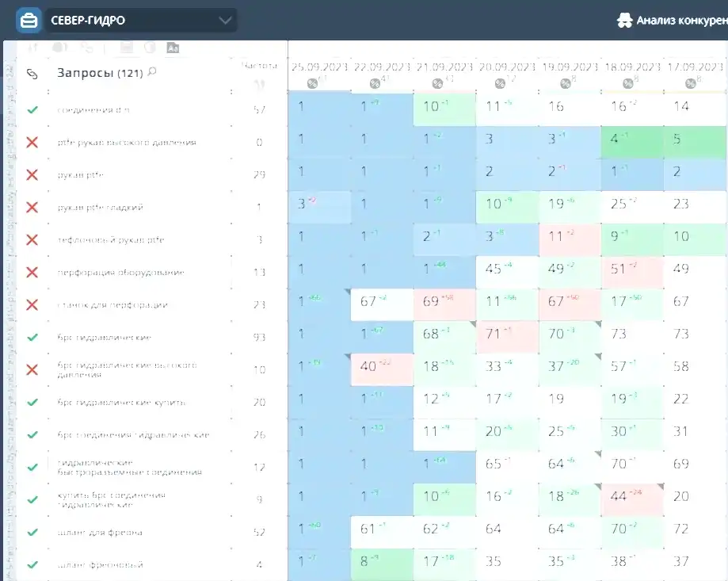Click the chain link icon beside Запросы
Viewport: 728px width, 581px height.
tap(32, 74)
